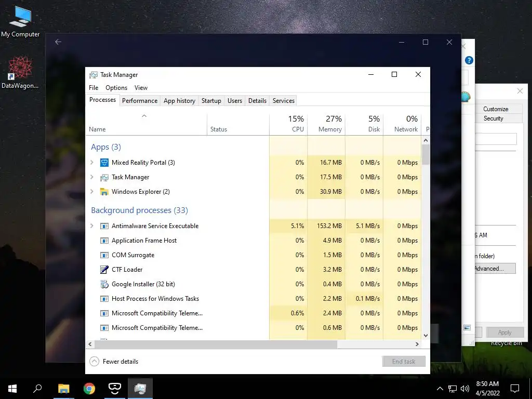Click the Background processes (33) heading

click(139, 210)
